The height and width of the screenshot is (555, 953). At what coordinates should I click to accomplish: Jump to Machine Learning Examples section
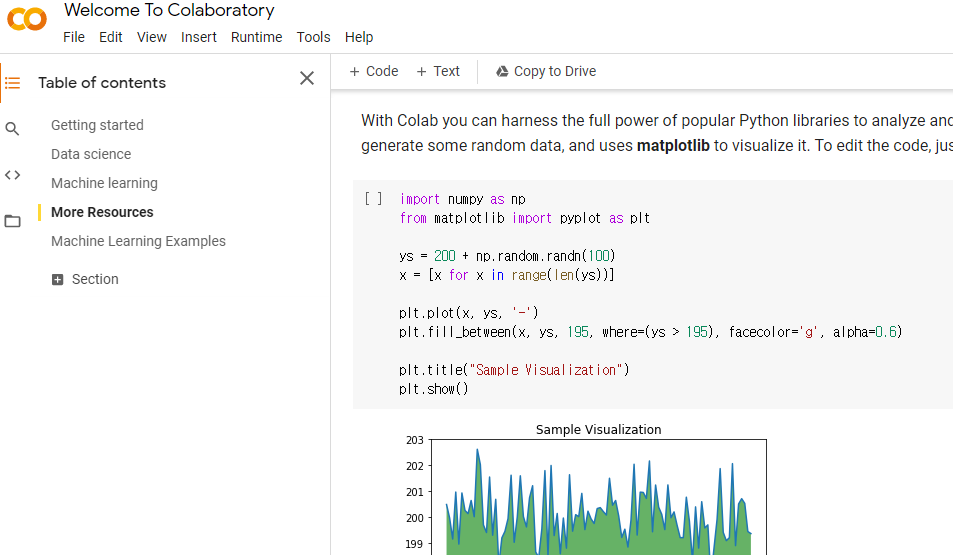pos(138,241)
